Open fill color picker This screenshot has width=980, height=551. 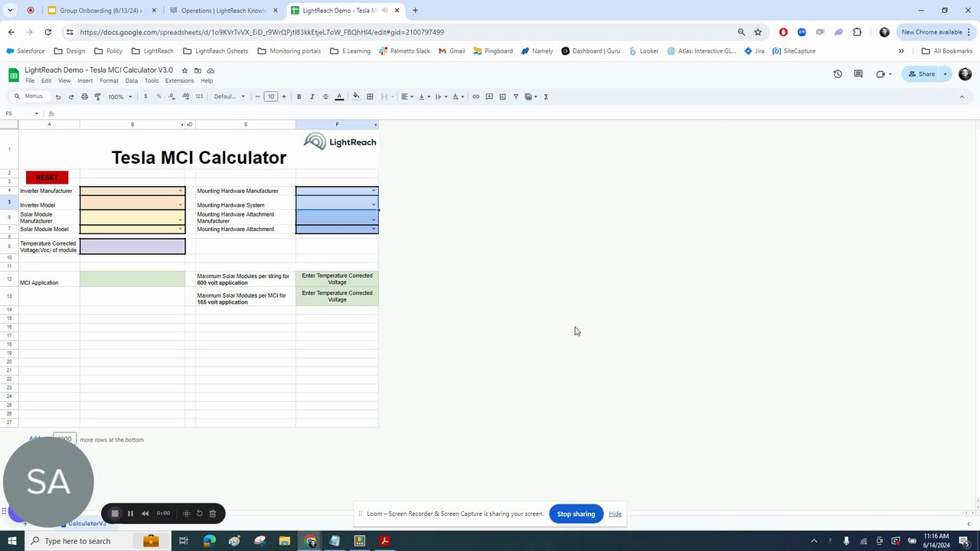[x=356, y=96]
